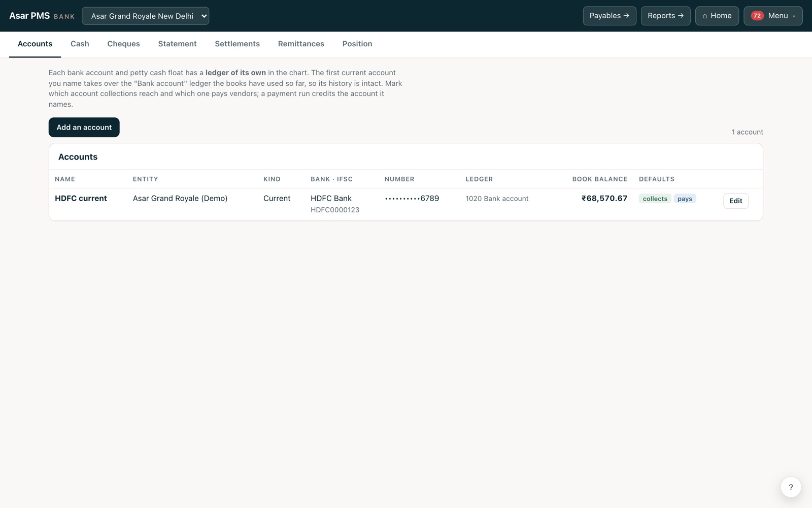This screenshot has height=508, width=812.
Task: Click the collects default tag
Action: pyautogui.click(x=655, y=199)
